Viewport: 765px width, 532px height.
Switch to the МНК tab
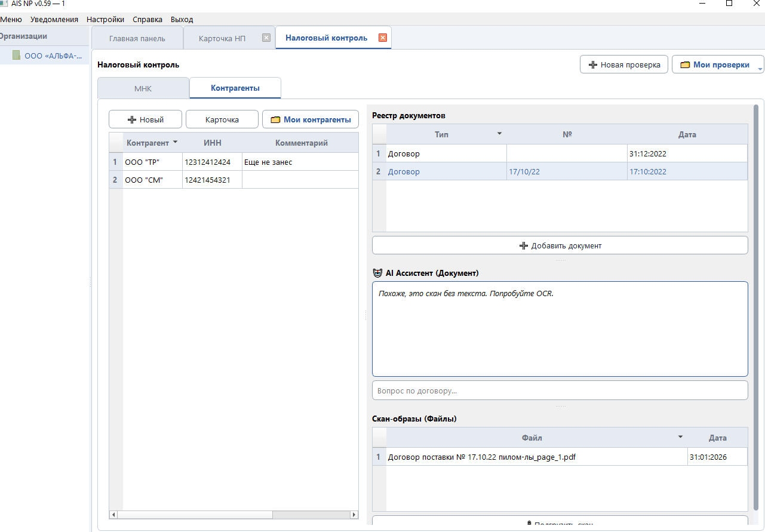[143, 88]
